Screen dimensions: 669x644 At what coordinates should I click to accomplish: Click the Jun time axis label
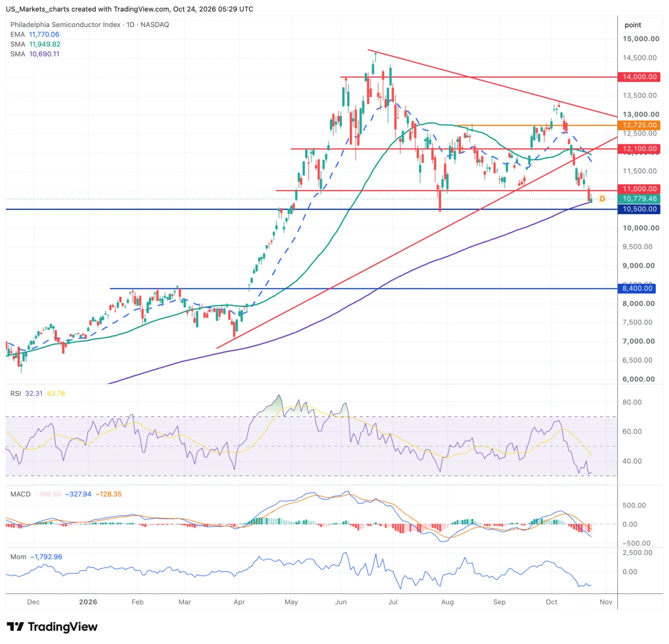click(x=341, y=602)
